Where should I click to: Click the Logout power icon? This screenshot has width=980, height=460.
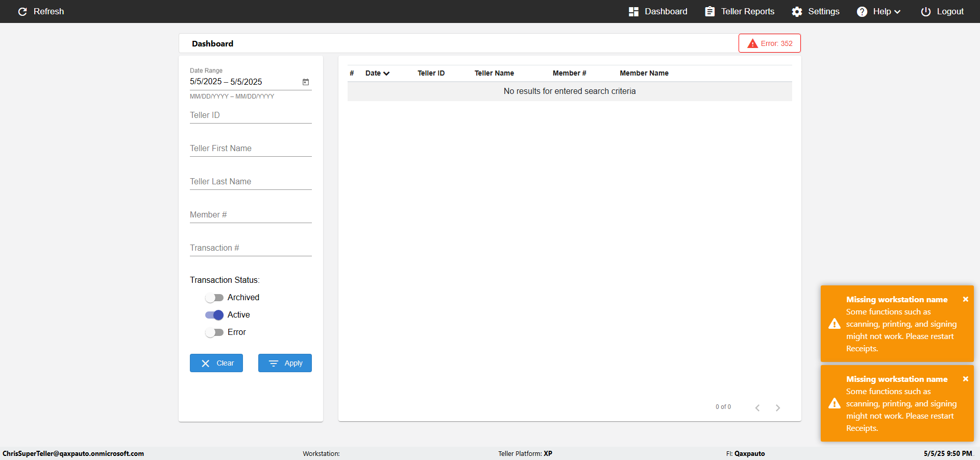click(925, 11)
